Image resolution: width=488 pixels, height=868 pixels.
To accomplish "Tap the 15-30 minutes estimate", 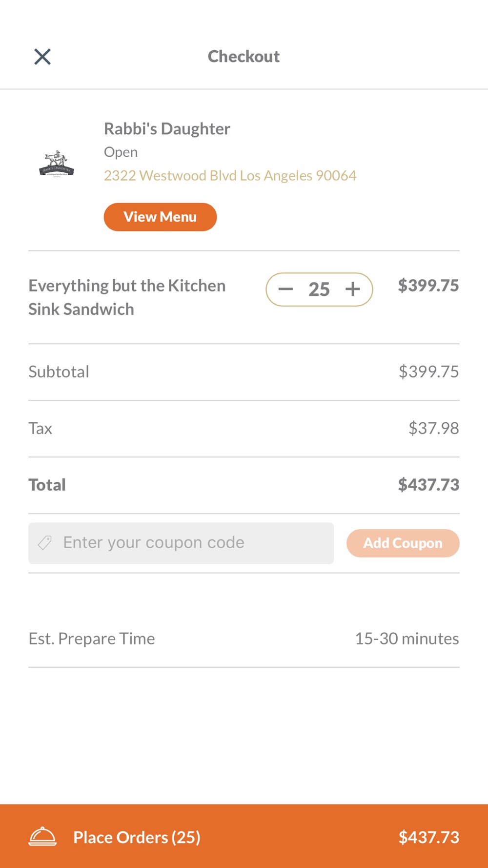I will pyautogui.click(x=407, y=639).
